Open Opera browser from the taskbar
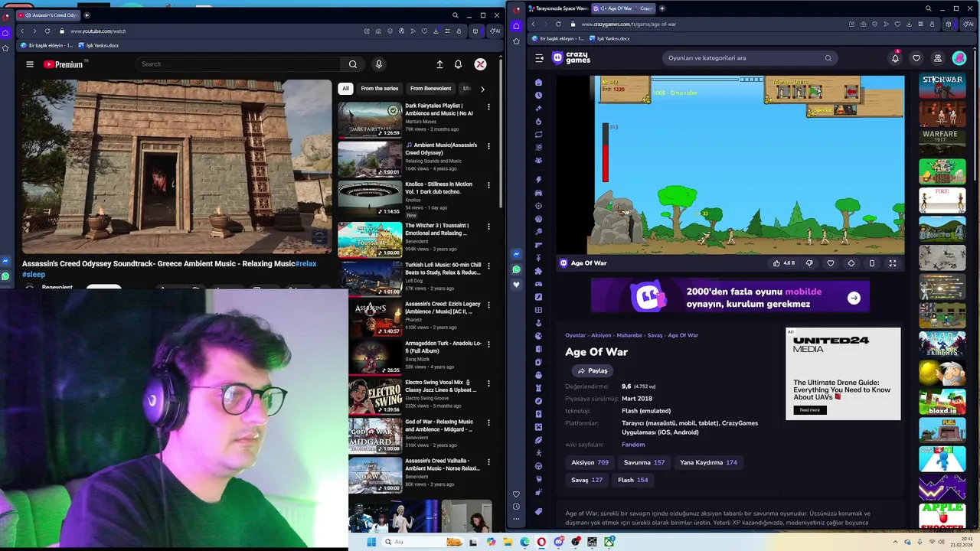The width and height of the screenshot is (980, 551). [x=541, y=542]
